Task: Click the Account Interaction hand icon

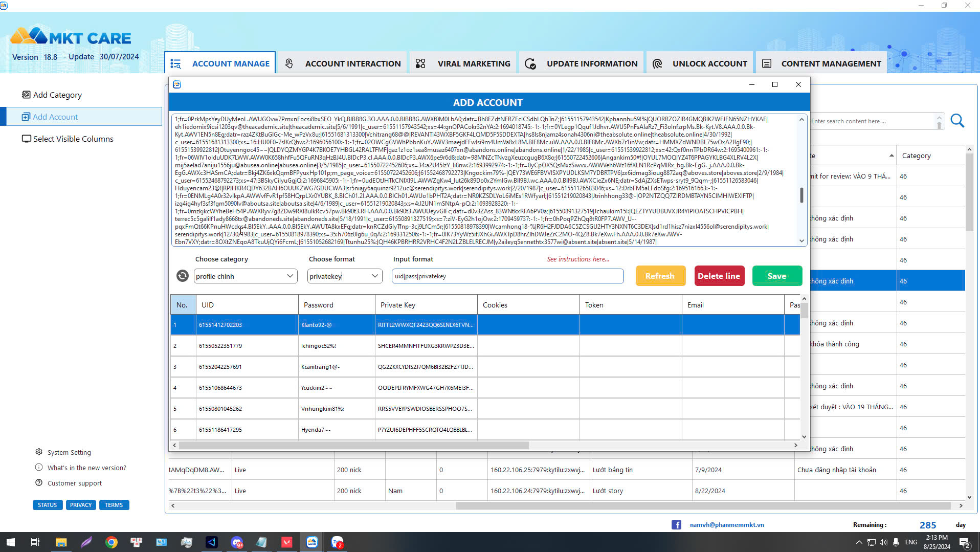Action: pyautogui.click(x=289, y=63)
